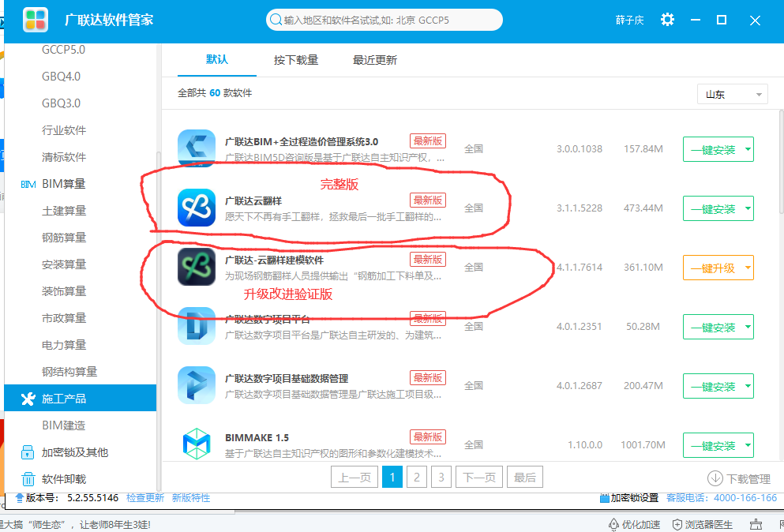Open settings via the gear icon
This screenshot has height=532, width=784.
tap(667, 20)
